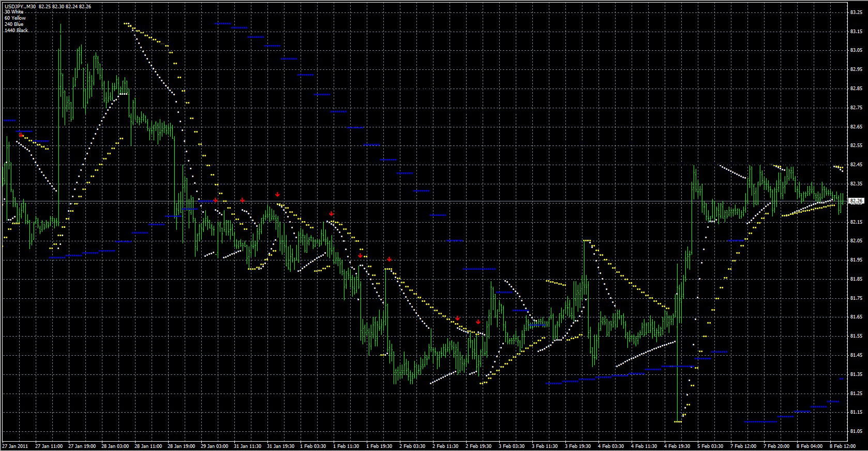The height and width of the screenshot is (451, 868).
Task: Select the '240 Blue' legend label
Action: pos(14,24)
